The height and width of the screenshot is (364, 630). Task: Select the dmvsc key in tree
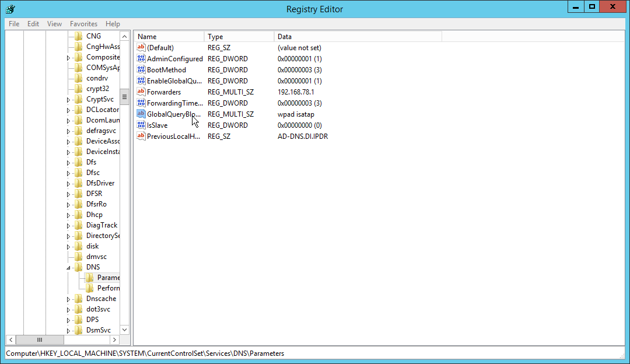[96, 256]
